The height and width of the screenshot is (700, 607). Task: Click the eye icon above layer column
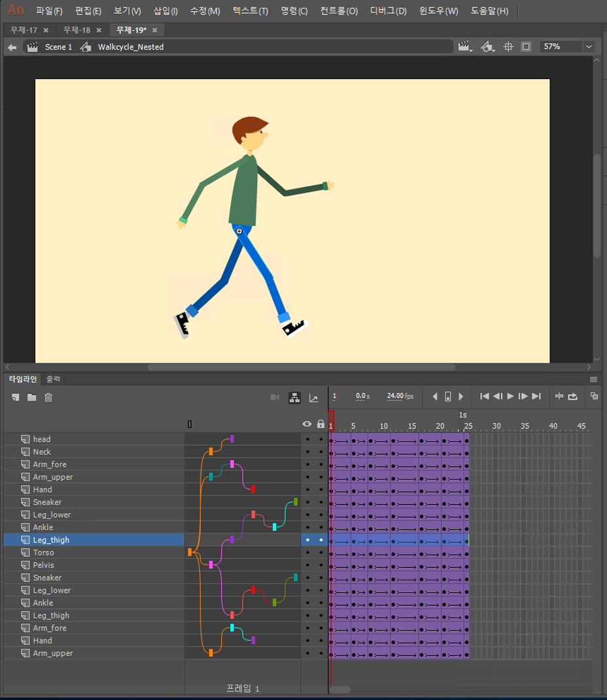click(307, 424)
